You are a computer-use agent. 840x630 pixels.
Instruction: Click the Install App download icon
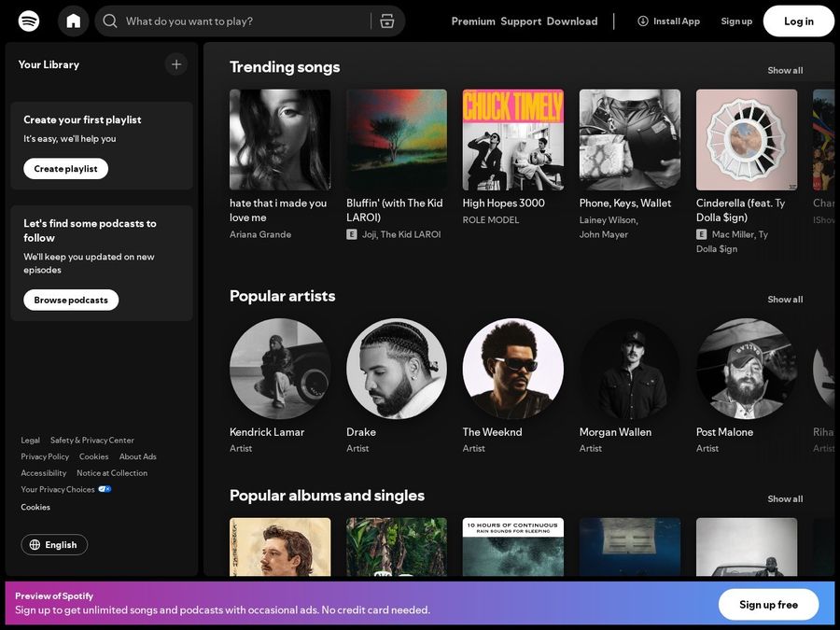pos(643,21)
